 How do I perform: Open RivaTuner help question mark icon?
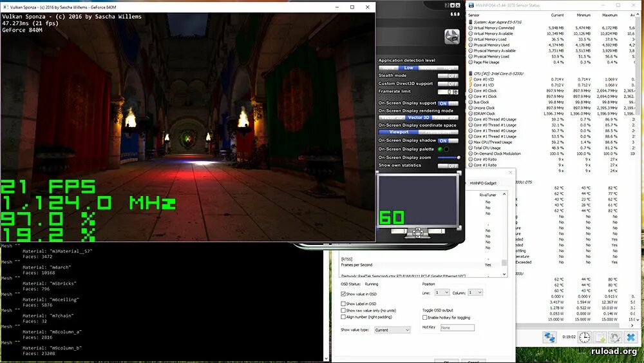(446, 5)
